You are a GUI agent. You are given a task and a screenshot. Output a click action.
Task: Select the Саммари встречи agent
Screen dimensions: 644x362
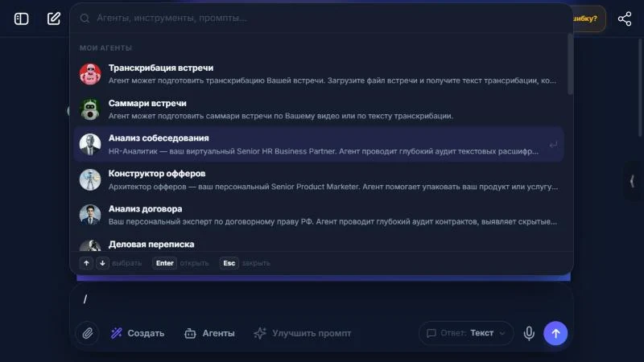(x=319, y=109)
